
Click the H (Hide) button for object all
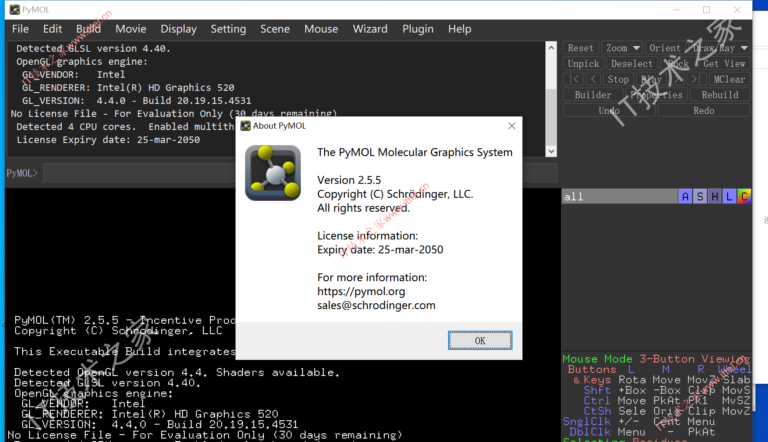714,197
